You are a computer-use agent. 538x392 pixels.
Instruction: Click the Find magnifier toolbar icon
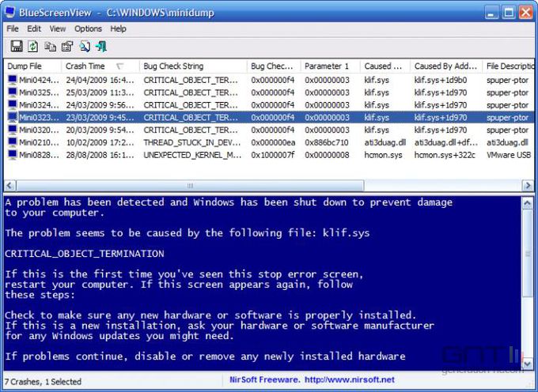[x=85, y=47]
